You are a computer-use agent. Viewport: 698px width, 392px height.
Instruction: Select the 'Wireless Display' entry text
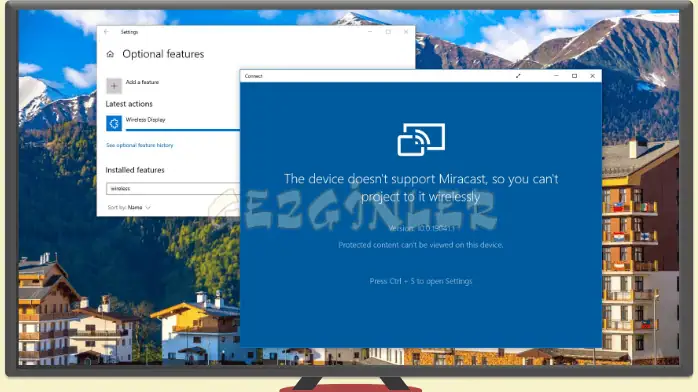coord(145,120)
